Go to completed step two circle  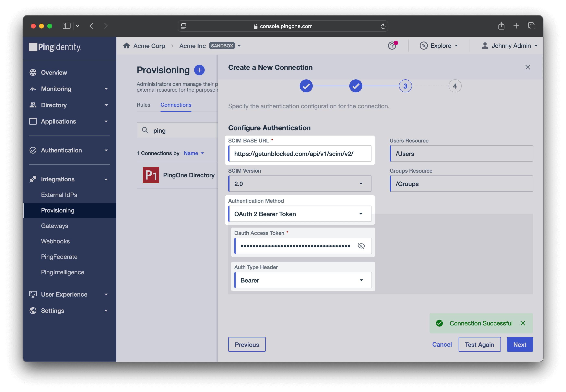pyautogui.click(x=356, y=86)
